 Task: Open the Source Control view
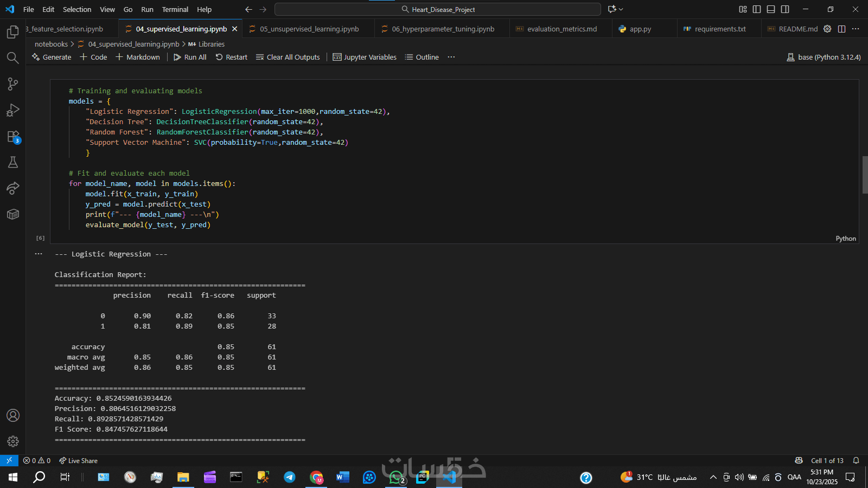tap(12, 84)
